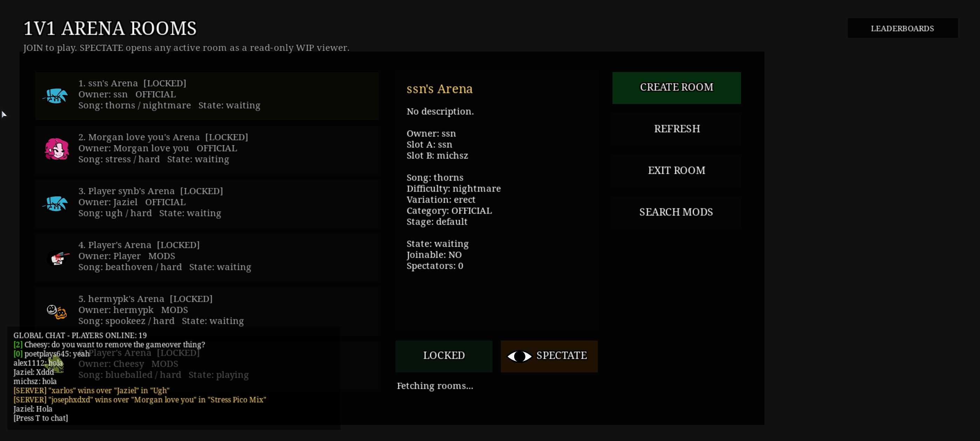Create a new arena room
The height and width of the screenshot is (441, 980).
677,87
